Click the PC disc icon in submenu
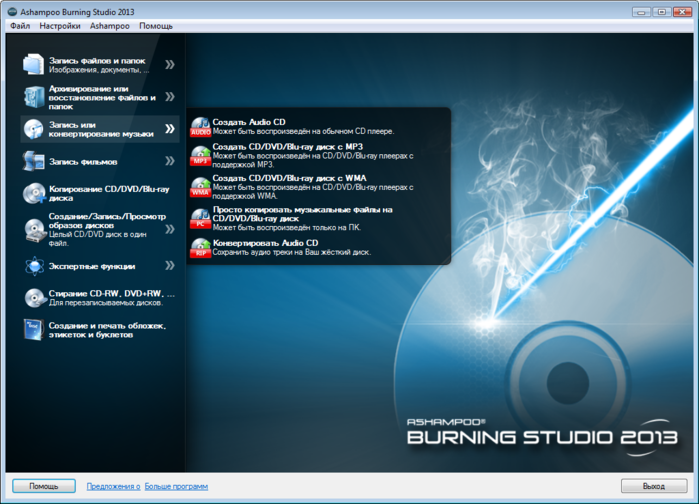The width and height of the screenshot is (699, 504). pyautogui.click(x=201, y=218)
